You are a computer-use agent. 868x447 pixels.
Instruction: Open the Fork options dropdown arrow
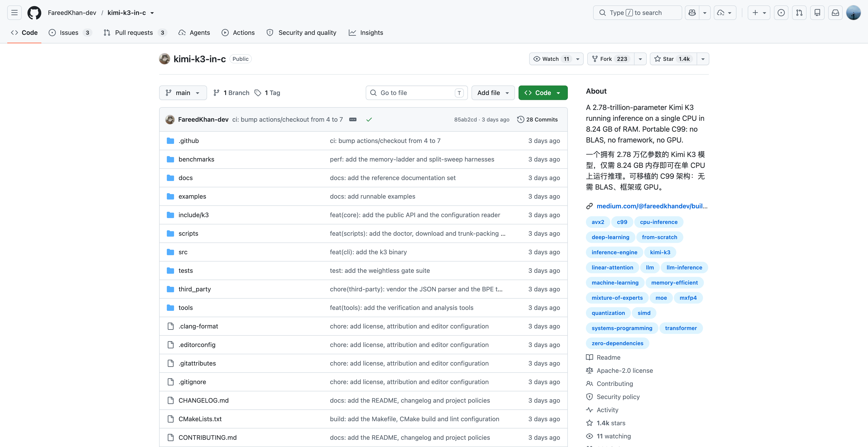pyautogui.click(x=640, y=59)
